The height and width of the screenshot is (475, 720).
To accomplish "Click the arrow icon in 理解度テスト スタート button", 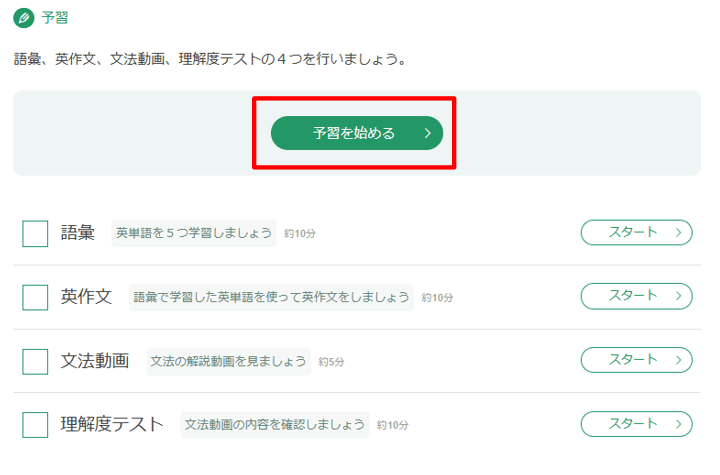I will coord(678,424).
